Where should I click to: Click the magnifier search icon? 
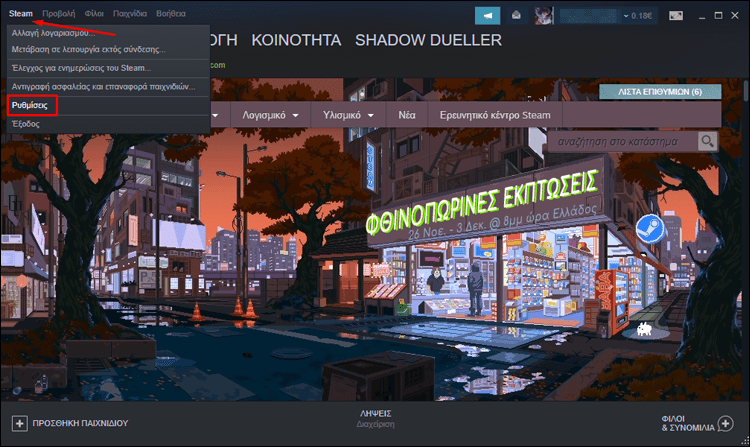click(x=707, y=142)
